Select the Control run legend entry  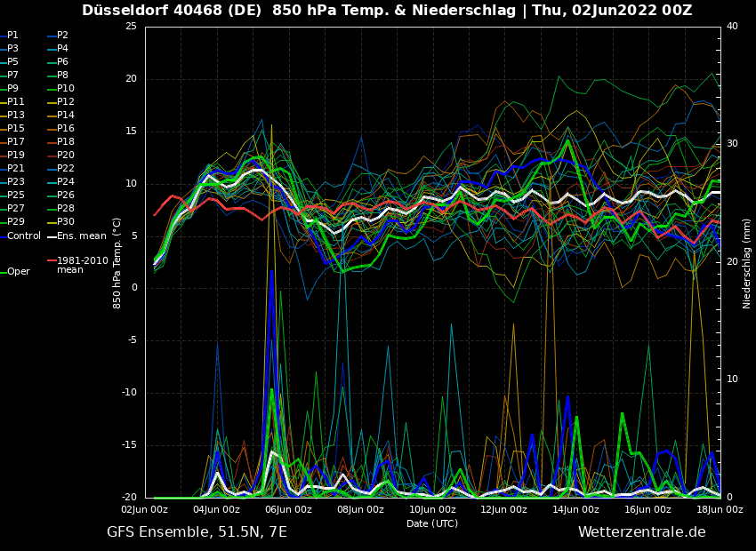(x=24, y=236)
